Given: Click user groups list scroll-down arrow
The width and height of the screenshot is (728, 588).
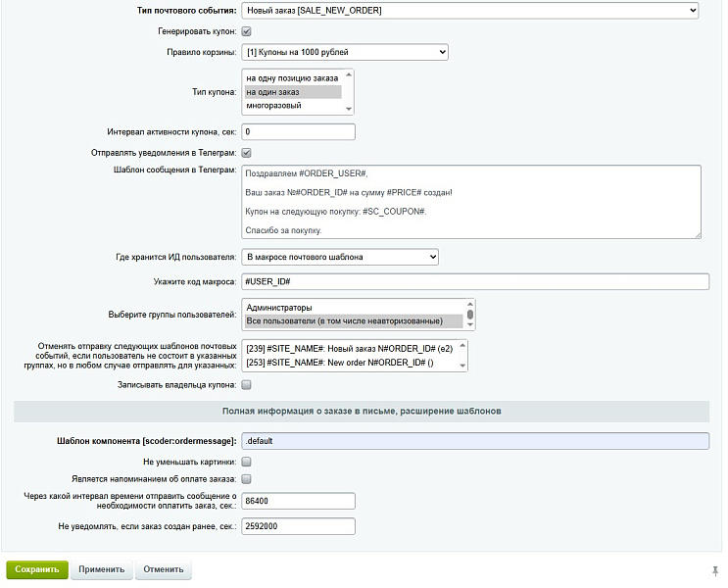Looking at the screenshot, I should pos(470,324).
